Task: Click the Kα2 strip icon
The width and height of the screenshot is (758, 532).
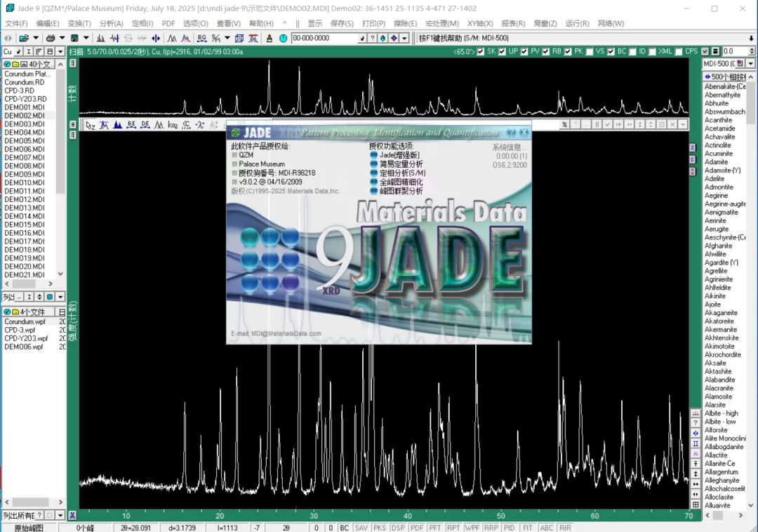Action: click(173, 125)
